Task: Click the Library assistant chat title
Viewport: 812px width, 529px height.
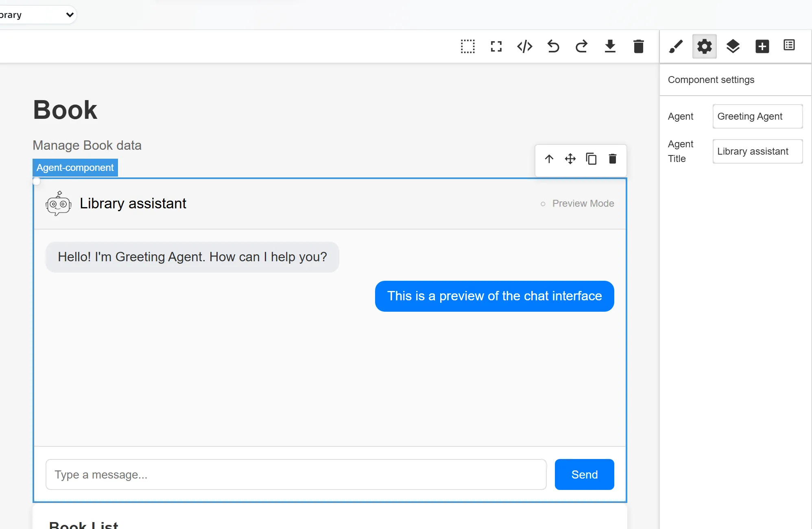Action: click(x=133, y=203)
